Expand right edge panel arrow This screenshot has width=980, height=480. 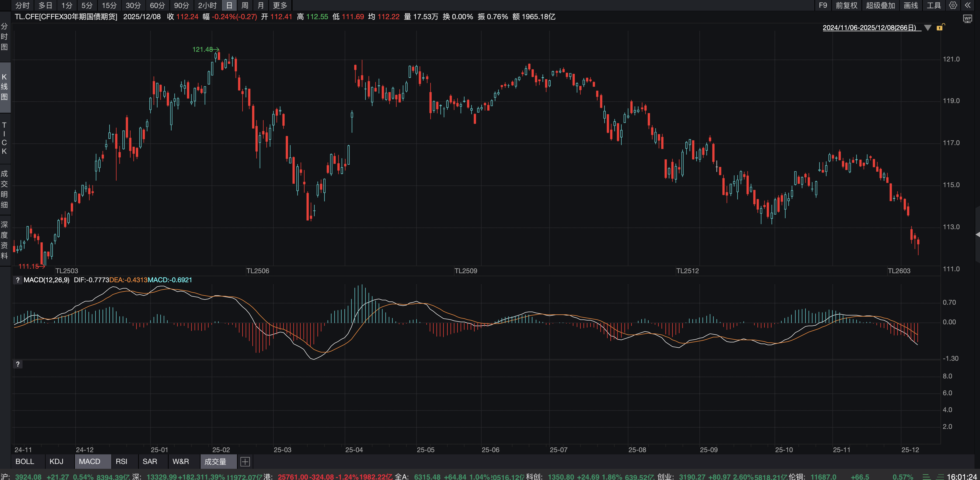coord(977,234)
